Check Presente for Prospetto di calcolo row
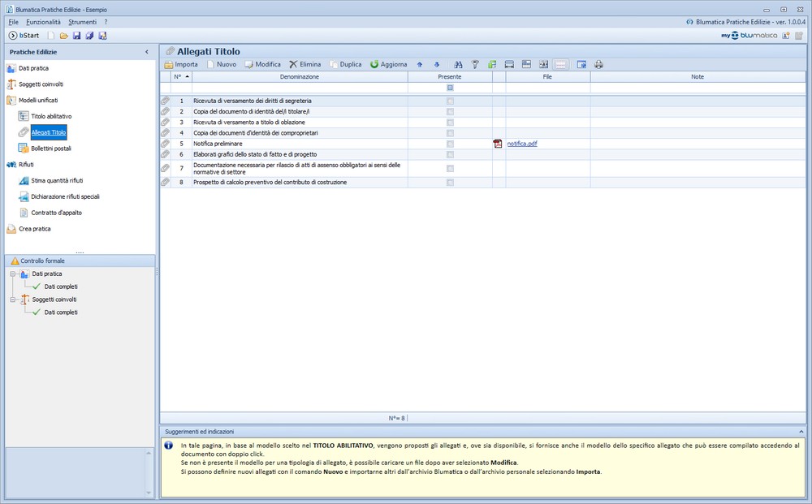This screenshot has width=812, height=504. click(450, 183)
